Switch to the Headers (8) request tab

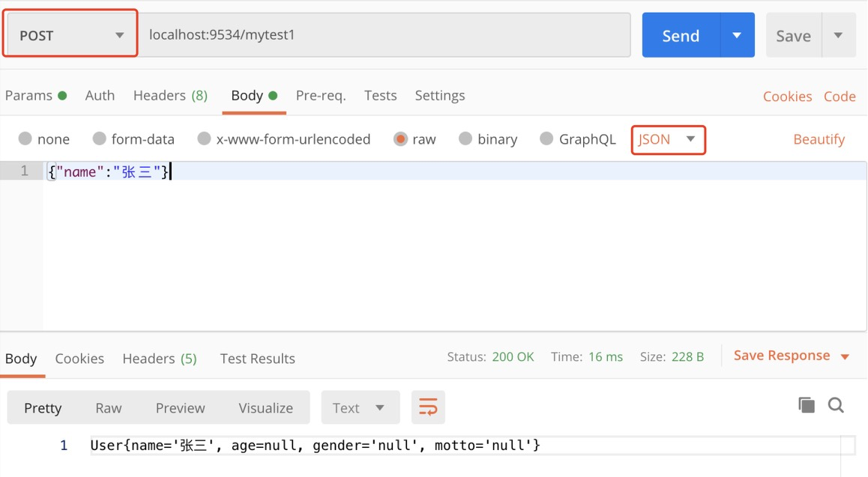pos(170,95)
